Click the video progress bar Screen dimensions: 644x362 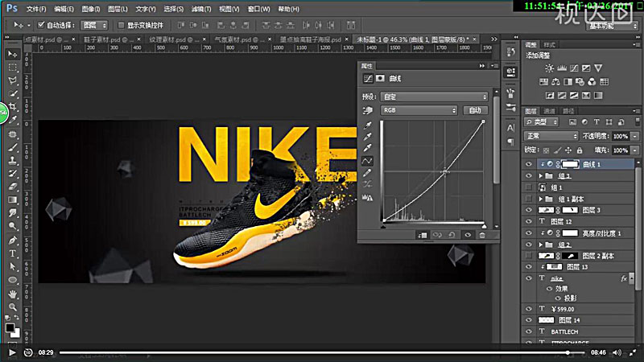coord(322,352)
